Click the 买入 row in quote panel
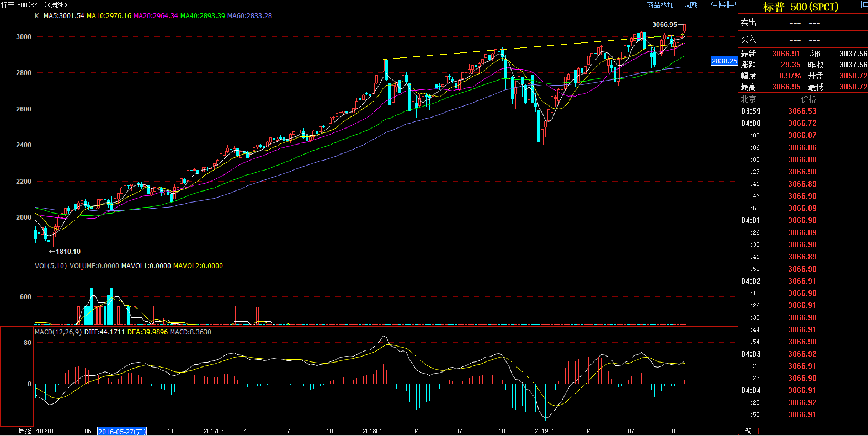Image resolution: width=868 pixels, height=436 pixels. (803, 40)
